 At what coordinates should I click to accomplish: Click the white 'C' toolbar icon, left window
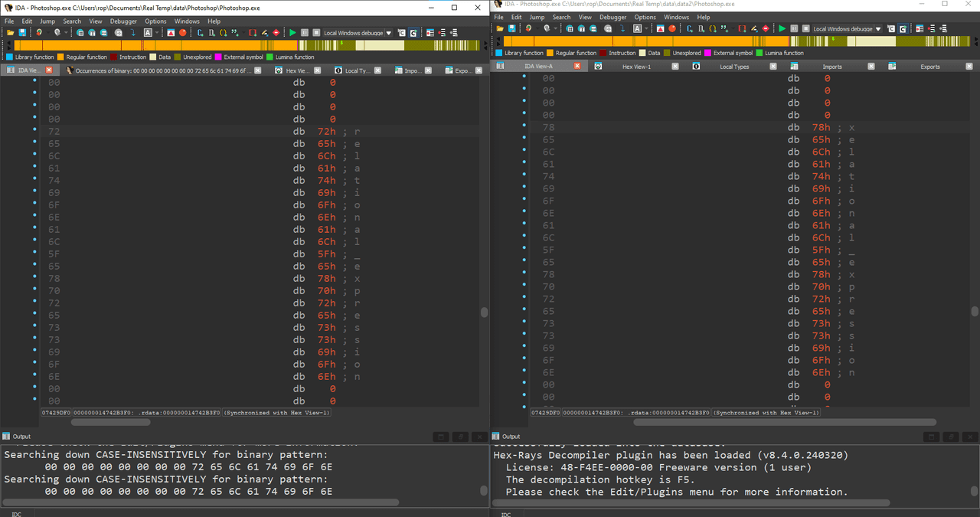(401, 33)
